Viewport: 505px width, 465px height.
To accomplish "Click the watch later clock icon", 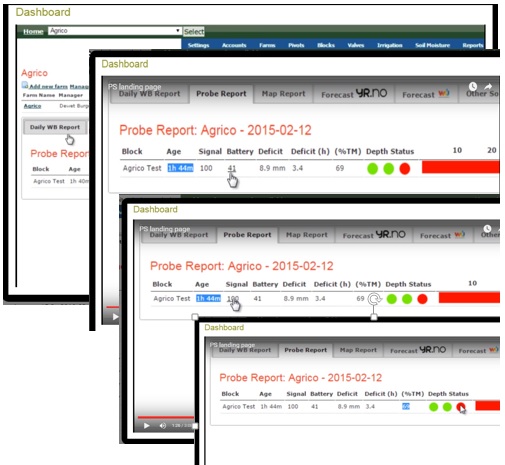I will (x=473, y=87).
